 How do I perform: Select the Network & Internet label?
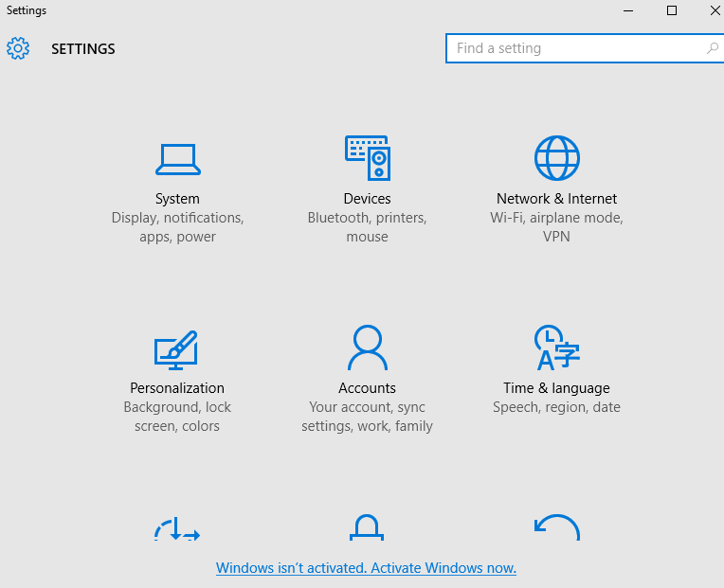pos(556,199)
